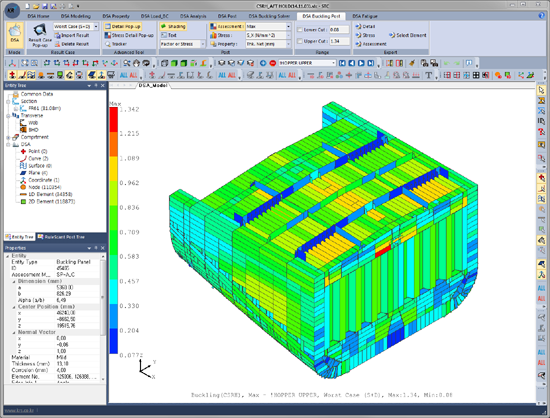Toggle the Shading display option
Image resolution: width=550 pixels, height=418 pixels.
click(173, 26)
